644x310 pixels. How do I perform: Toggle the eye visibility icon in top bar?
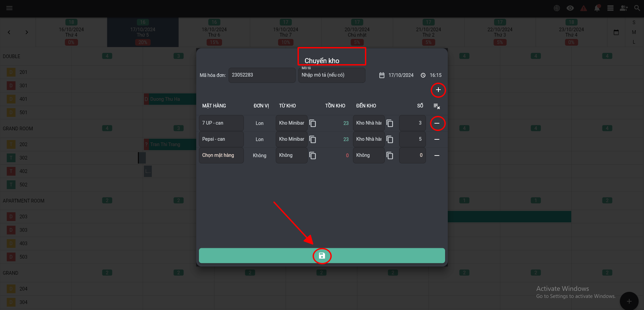tap(570, 8)
